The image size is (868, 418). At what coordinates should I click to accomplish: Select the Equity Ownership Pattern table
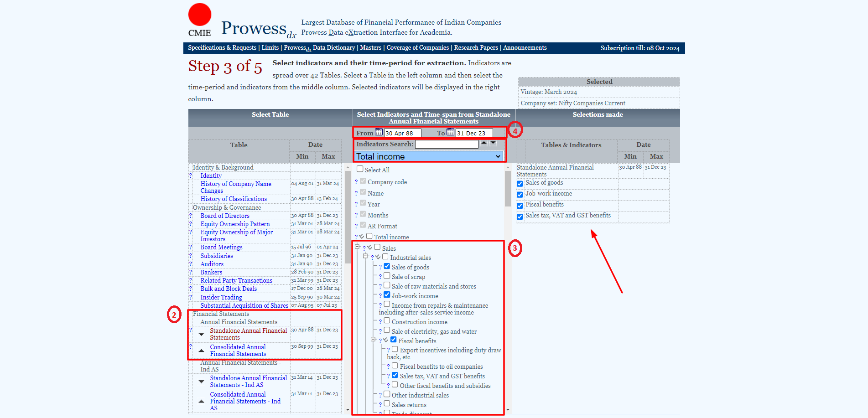(x=235, y=224)
